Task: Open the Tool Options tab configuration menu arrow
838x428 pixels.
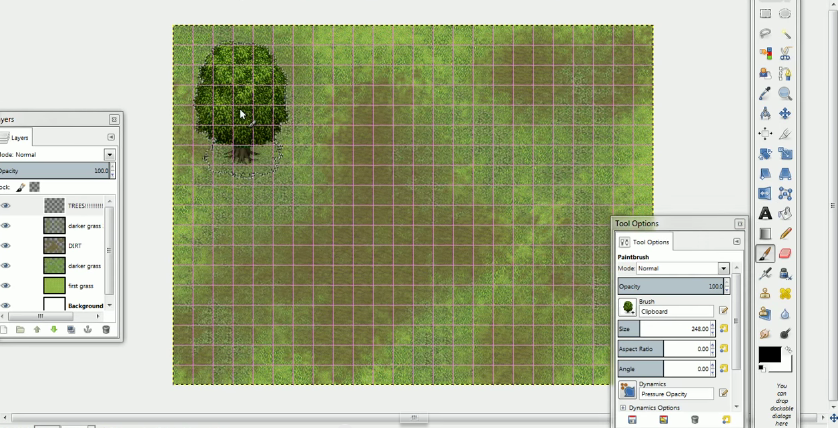Action: tap(736, 242)
